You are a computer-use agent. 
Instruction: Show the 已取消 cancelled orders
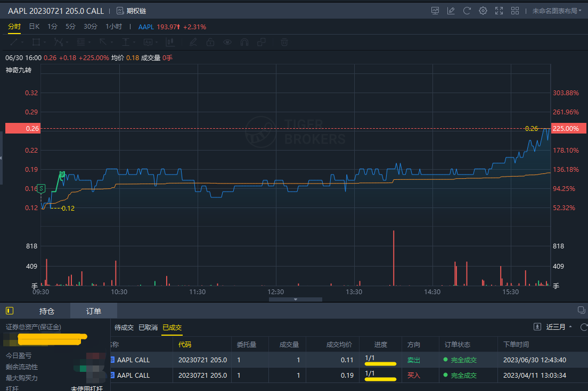click(x=148, y=328)
